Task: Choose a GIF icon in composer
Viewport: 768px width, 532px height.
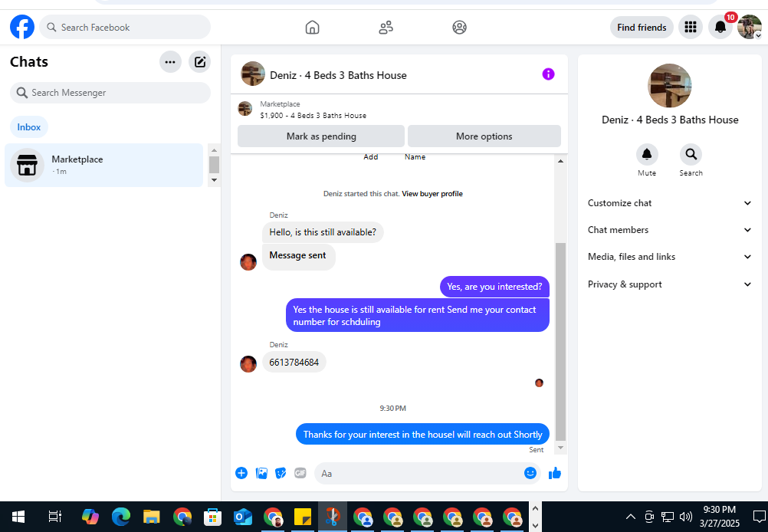Action: coord(300,473)
